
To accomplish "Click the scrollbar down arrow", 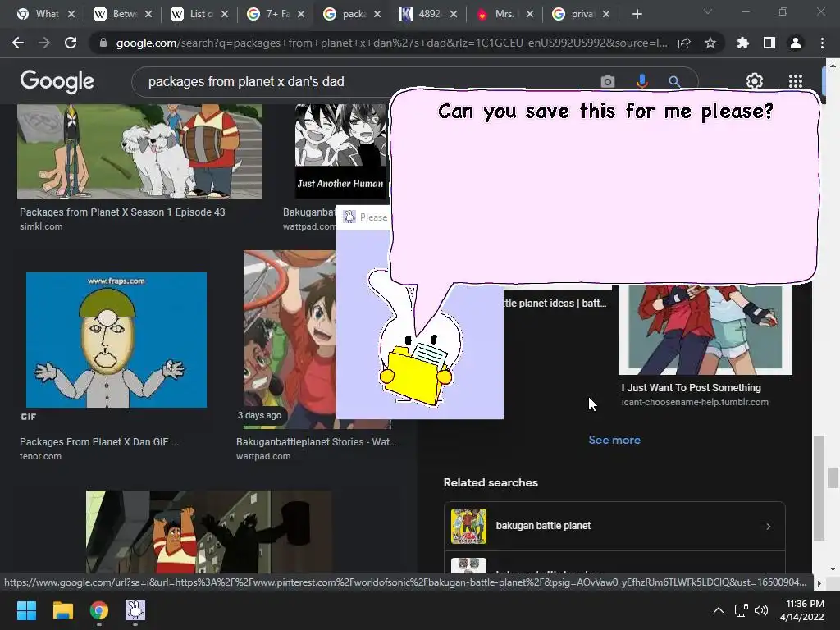I will [x=832, y=569].
